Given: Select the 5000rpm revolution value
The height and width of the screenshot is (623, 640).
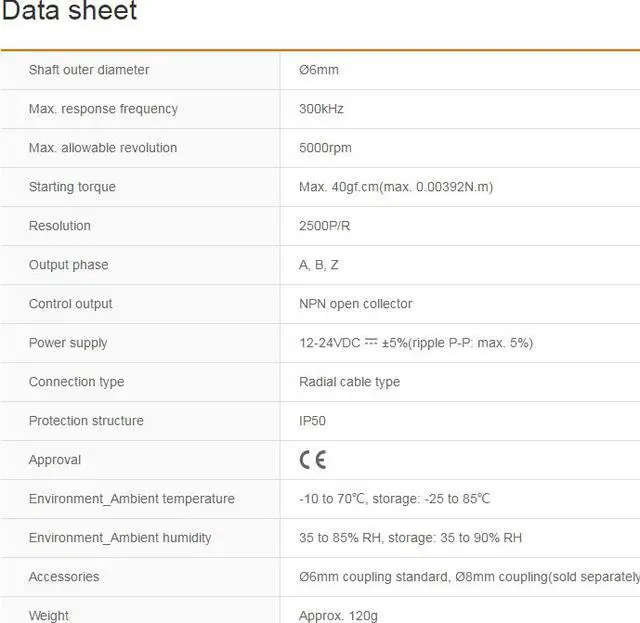Looking at the screenshot, I should 325,148.
